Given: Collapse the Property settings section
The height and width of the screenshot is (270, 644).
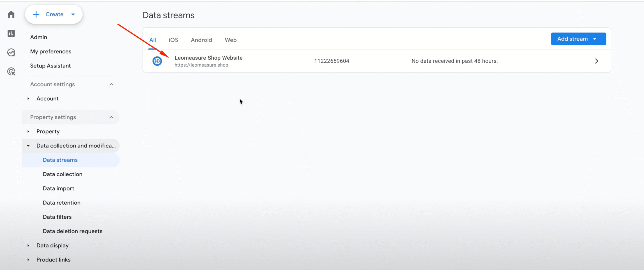Looking at the screenshot, I should click(111, 117).
